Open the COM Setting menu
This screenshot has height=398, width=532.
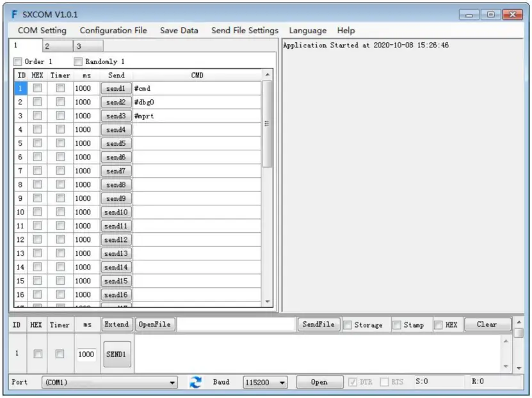(x=42, y=30)
